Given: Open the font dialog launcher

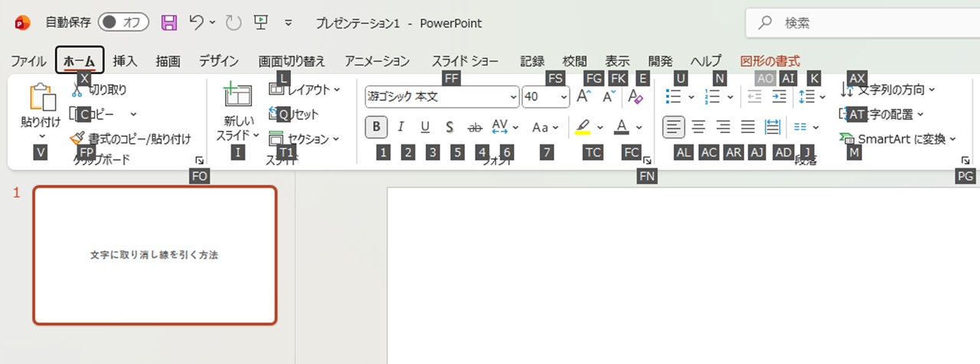Looking at the screenshot, I should pos(647,161).
